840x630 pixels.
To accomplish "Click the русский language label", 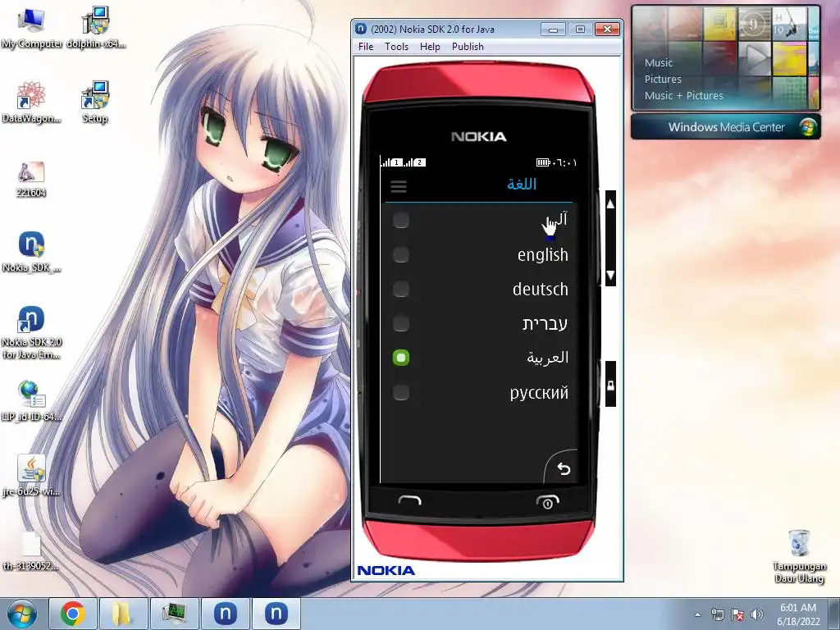I will pos(539,392).
